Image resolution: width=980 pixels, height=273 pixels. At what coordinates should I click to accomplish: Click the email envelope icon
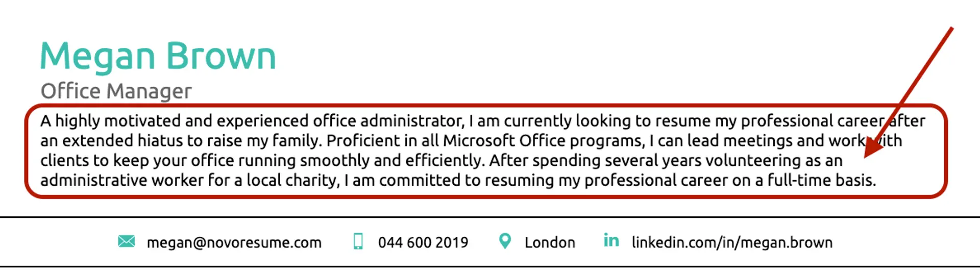tap(126, 241)
